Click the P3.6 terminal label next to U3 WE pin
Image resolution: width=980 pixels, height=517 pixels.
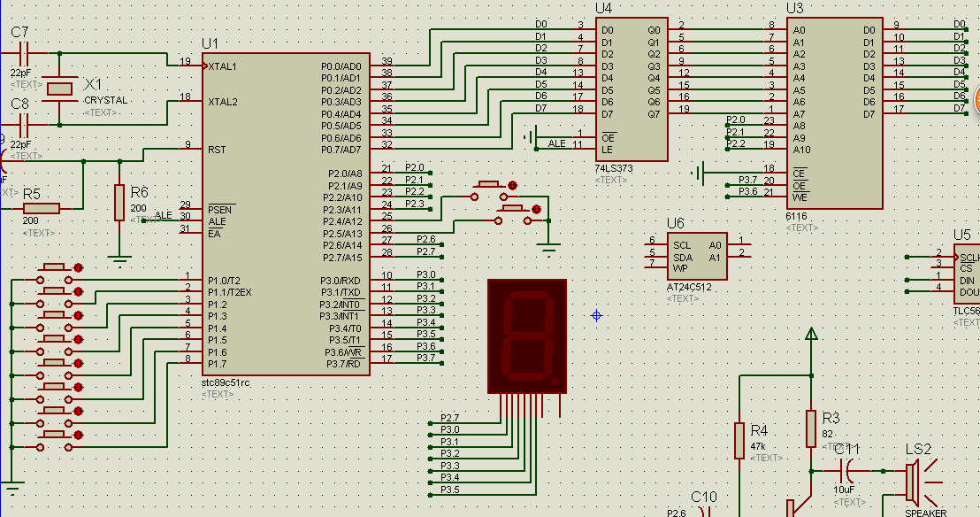point(748,191)
